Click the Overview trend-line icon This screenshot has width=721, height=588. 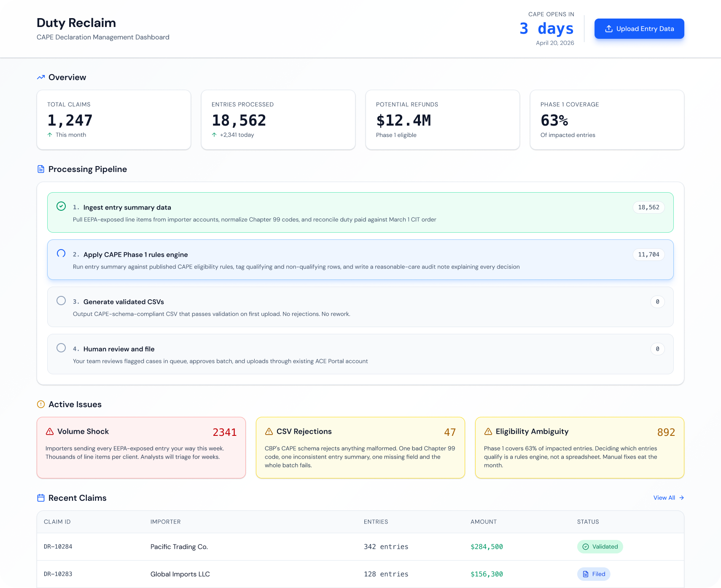[41, 77]
